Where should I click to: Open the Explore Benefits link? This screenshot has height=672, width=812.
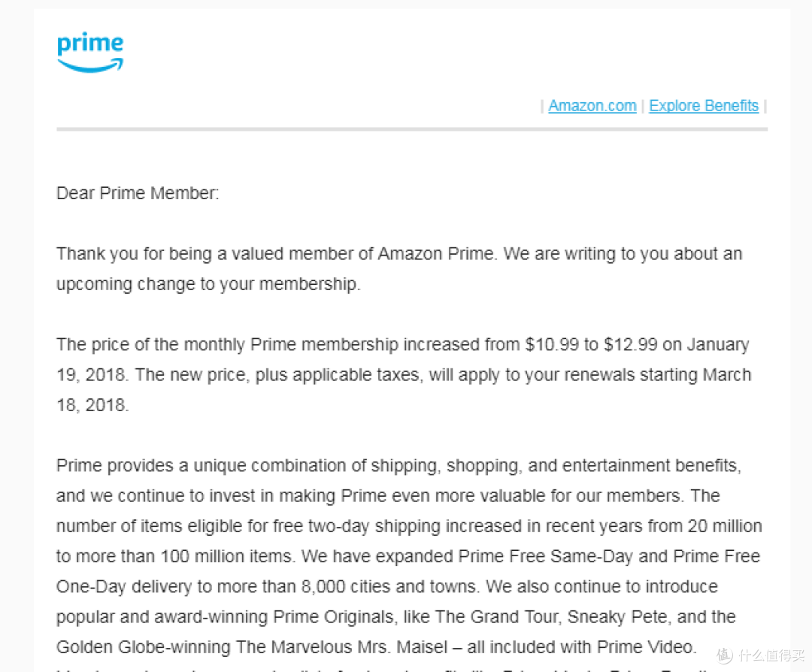(x=704, y=106)
